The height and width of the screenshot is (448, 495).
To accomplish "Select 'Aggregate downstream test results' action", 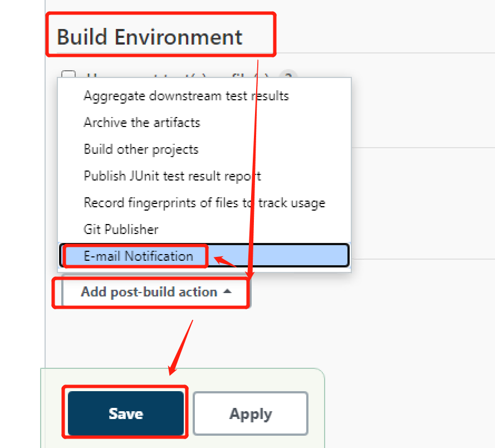I will (x=186, y=96).
